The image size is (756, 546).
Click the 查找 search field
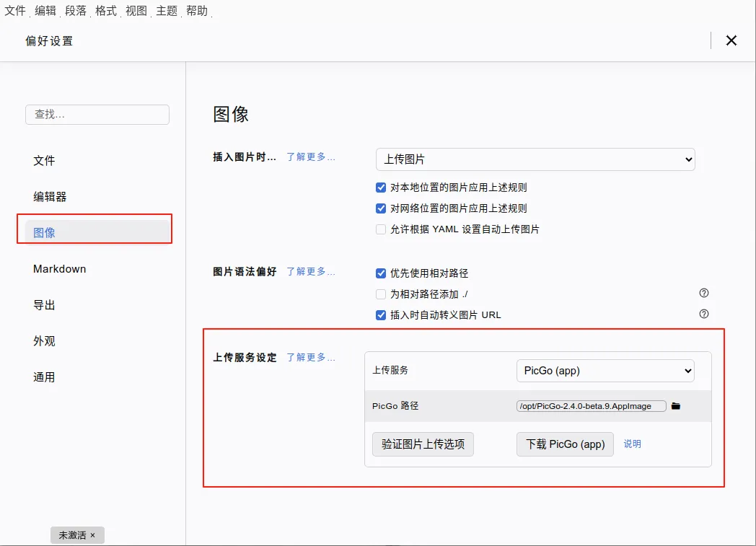click(97, 114)
